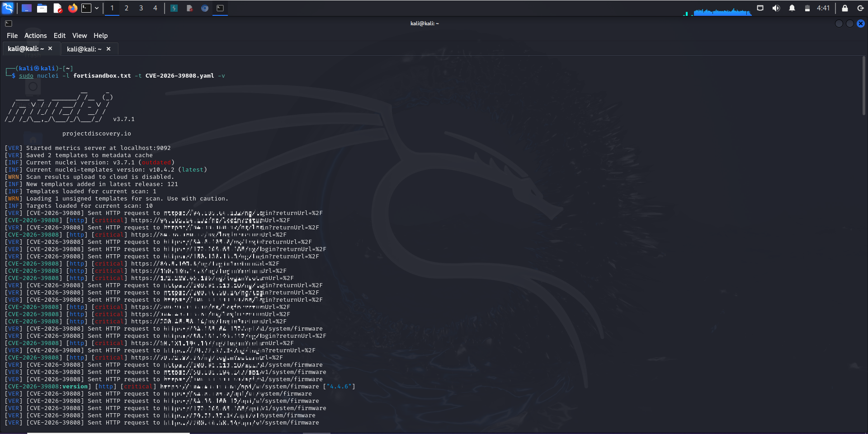Open the network connections tray icon

coord(760,8)
